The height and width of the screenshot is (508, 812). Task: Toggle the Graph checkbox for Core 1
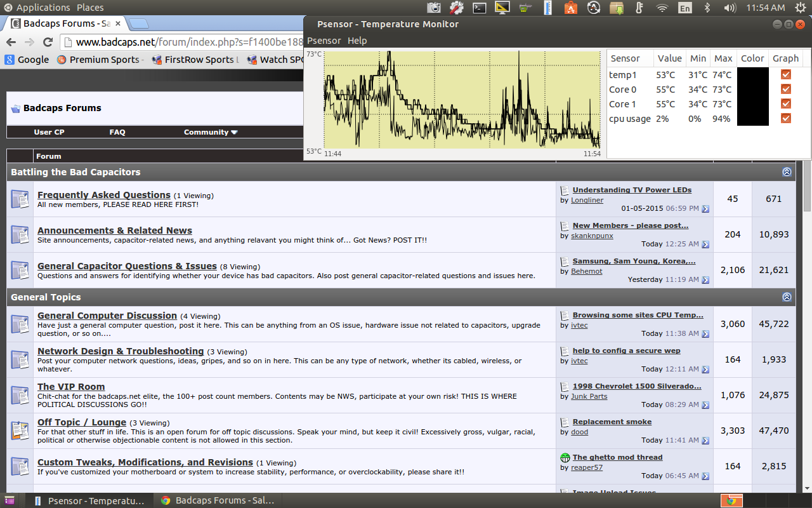pyautogui.click(x=786, y=104)
